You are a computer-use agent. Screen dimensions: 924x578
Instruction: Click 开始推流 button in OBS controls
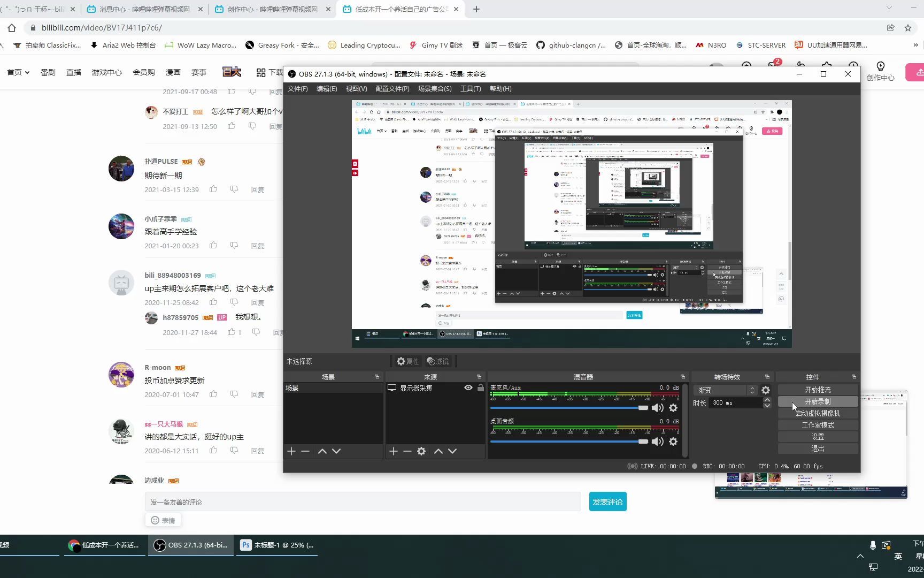click(818, 390)
